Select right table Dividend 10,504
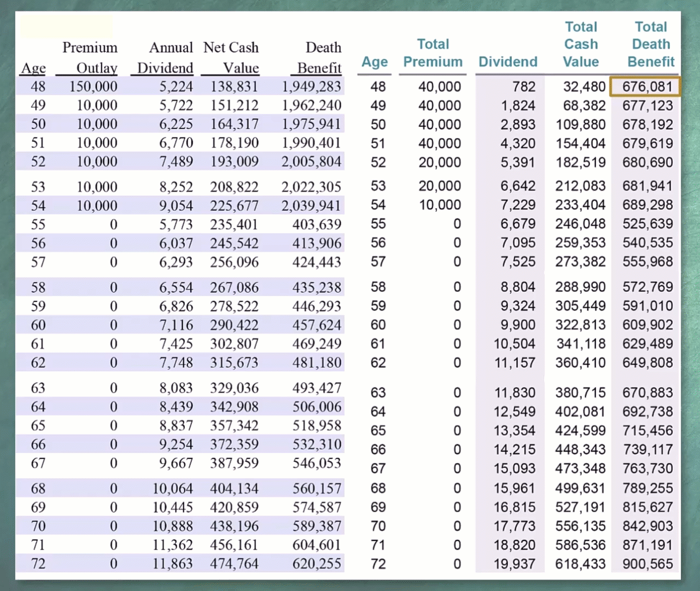Screen dimensions: 700x591 pyautogui.click(x=515, y=344)
